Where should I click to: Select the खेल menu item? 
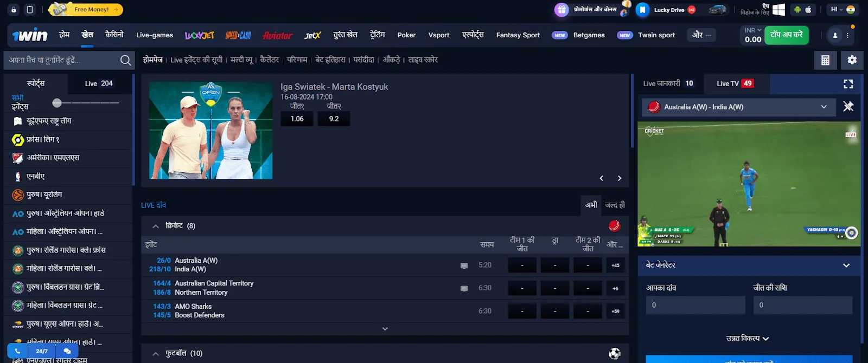pos(87,35)
